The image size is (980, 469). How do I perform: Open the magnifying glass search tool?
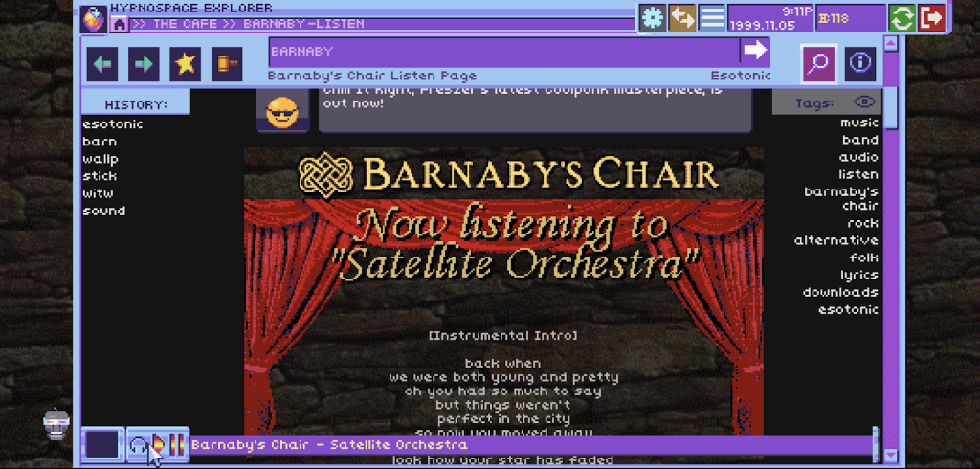818,64
